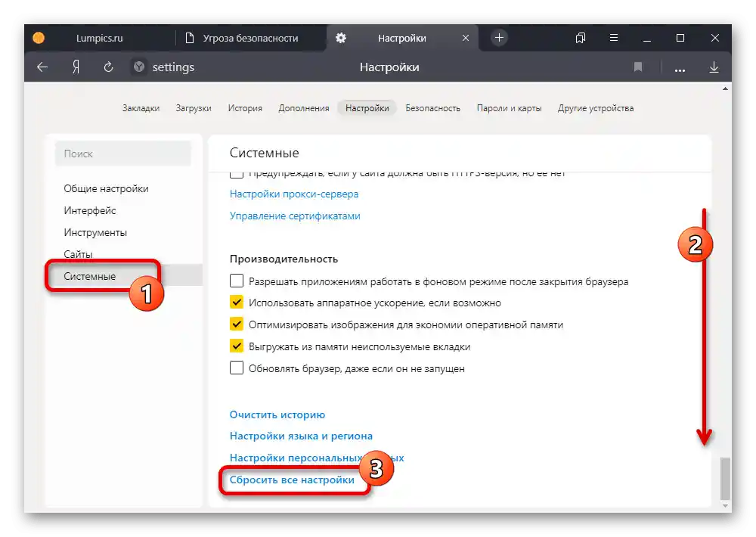
Task: Open a new tab with the plus icon
Action: coord(498,37)
